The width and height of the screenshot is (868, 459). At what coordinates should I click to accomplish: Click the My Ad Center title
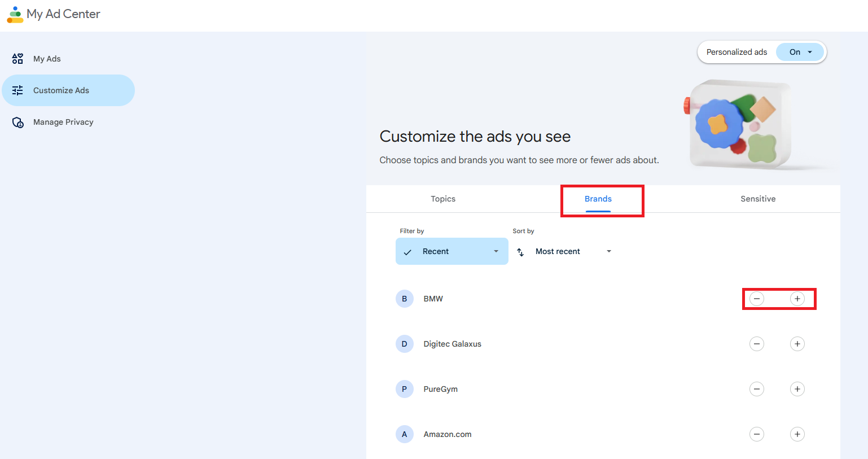click(x=63, y=14)
